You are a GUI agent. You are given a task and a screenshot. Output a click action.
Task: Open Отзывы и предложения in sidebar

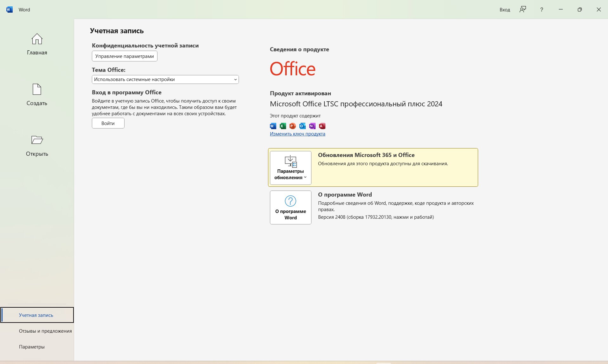click(37, 331)
